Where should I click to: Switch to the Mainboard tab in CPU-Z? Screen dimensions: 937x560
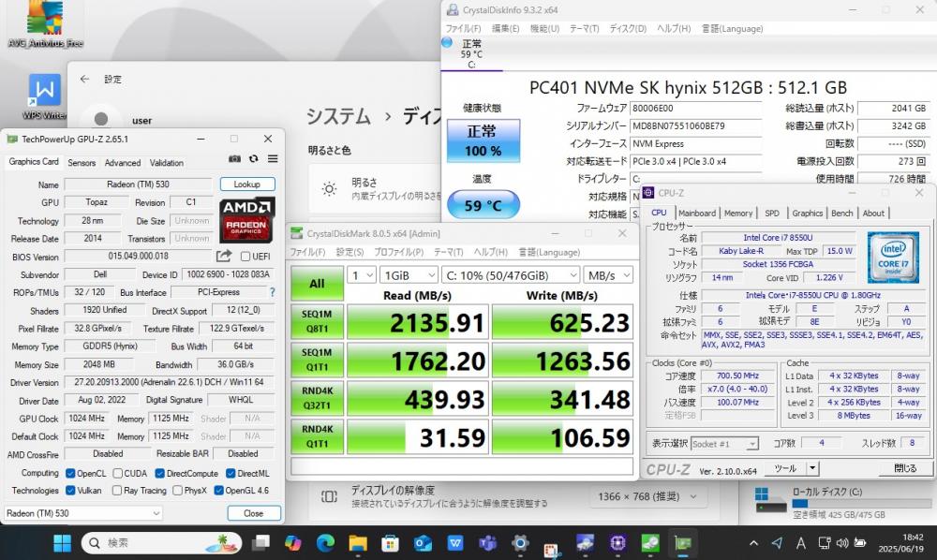697,214
